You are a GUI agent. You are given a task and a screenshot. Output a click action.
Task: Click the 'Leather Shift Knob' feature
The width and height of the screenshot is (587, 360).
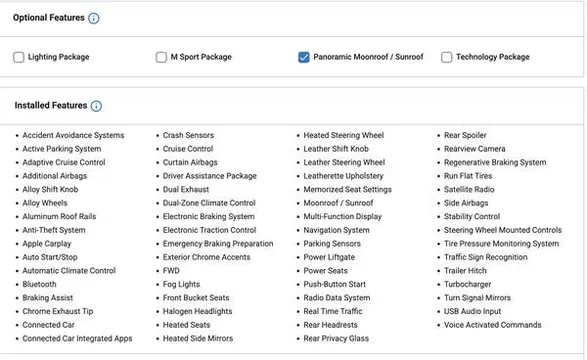[336, 149]
